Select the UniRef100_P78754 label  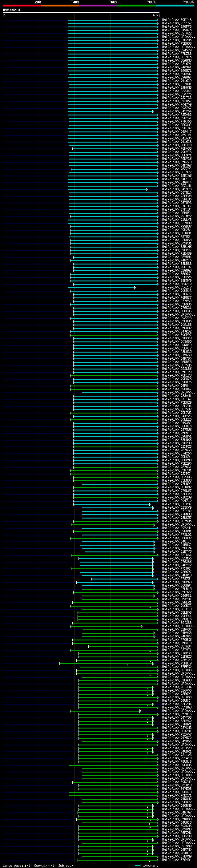(x=177, y=579)
